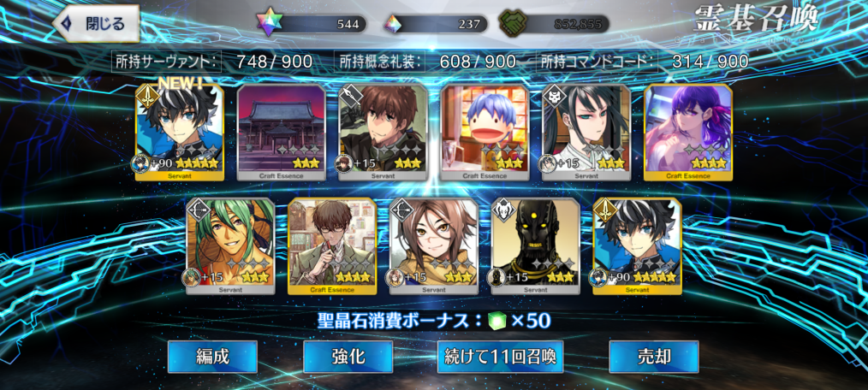Open the 売却 sell screen
Screen dimensions: 868x390
click(654, 357)
